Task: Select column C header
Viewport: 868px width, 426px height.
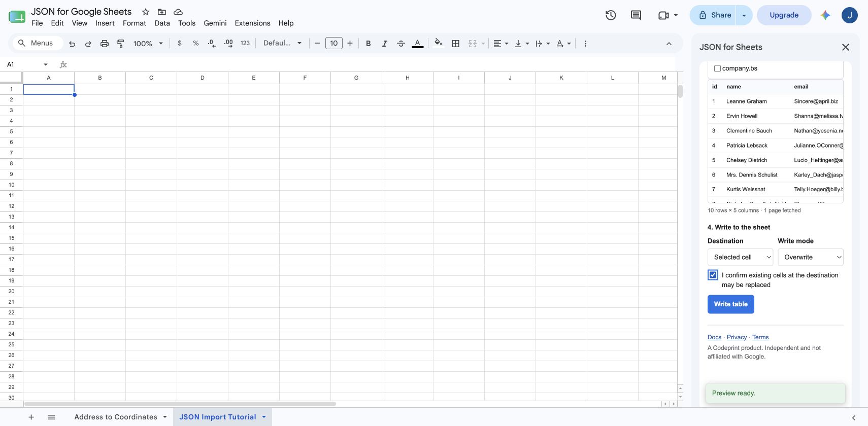Action: (151, 78)
